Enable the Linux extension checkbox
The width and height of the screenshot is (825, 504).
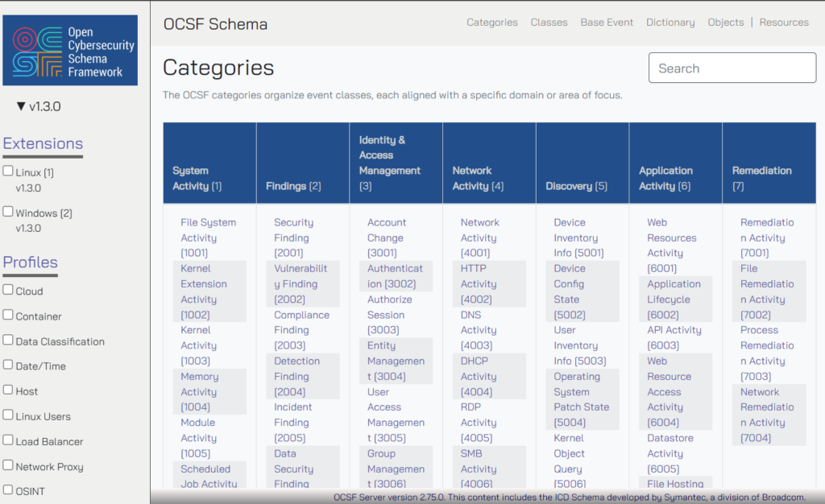pyautogui.click(x=8, y=171)
